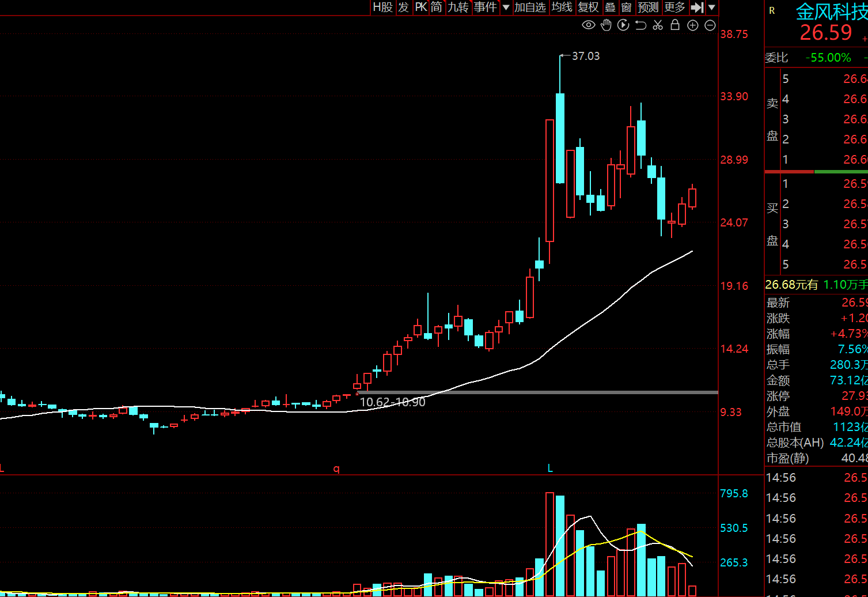Image resolution: width=868 pixels, height=597 pixels.
Task: Click the 均线 moving average button
Action: click(562, 7)
